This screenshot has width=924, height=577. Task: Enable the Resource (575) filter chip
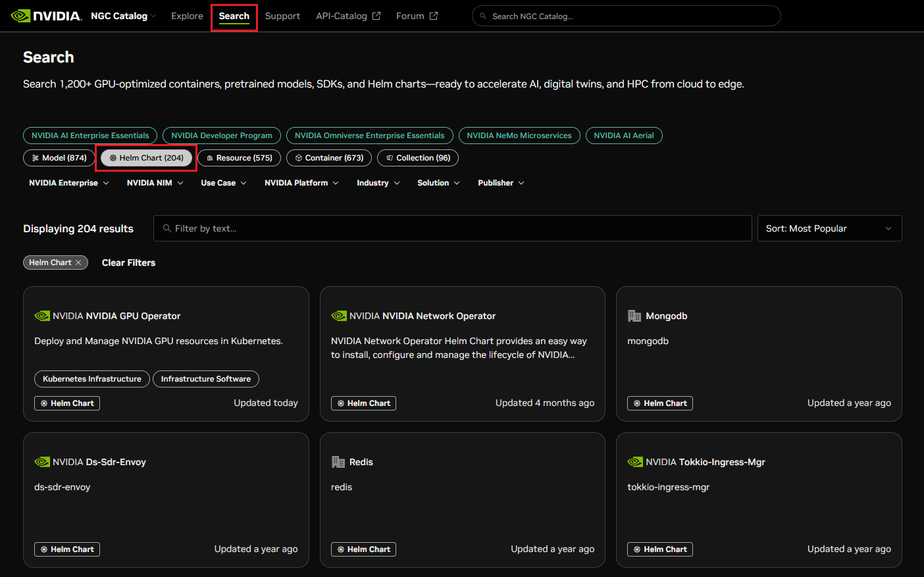tap(240, 158)
